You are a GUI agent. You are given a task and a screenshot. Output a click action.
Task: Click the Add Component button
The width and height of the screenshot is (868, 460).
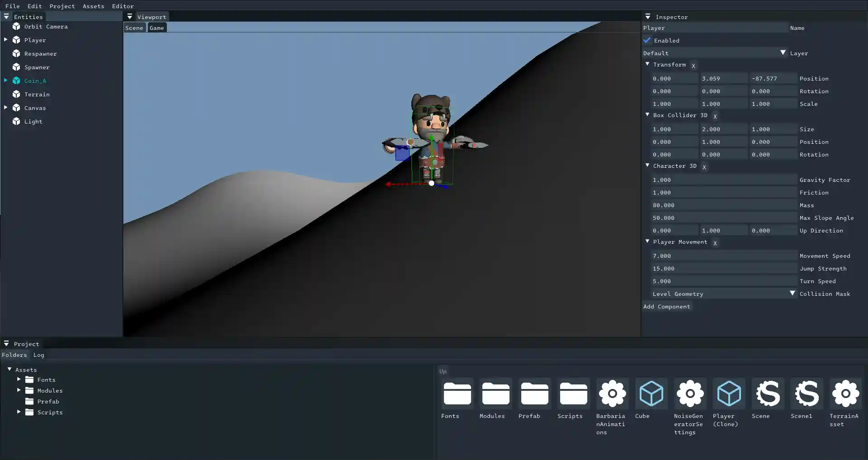point(667,306)
